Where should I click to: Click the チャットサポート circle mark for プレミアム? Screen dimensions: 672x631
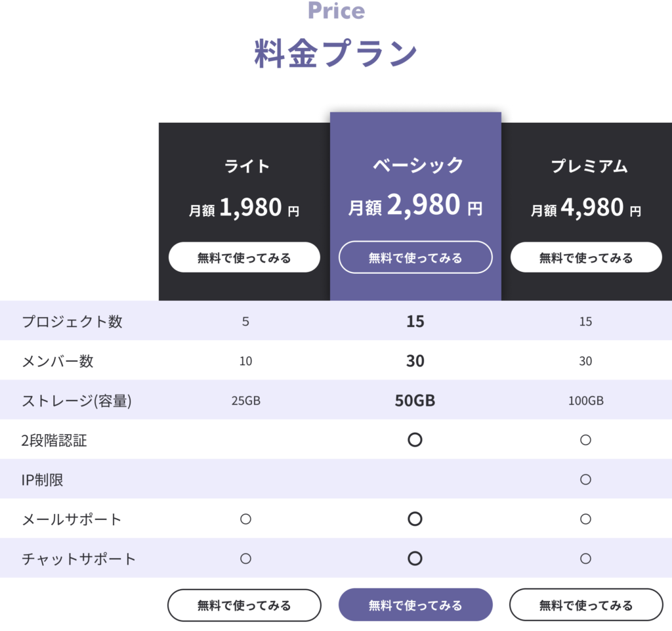pos(586,559)
